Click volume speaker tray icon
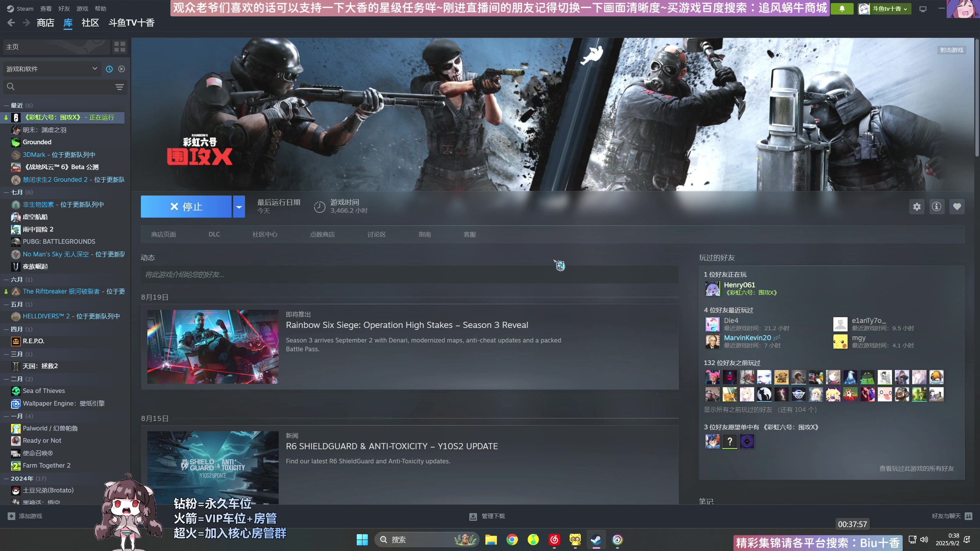Screen dimensions: 980x551 [x=924, y=540]
